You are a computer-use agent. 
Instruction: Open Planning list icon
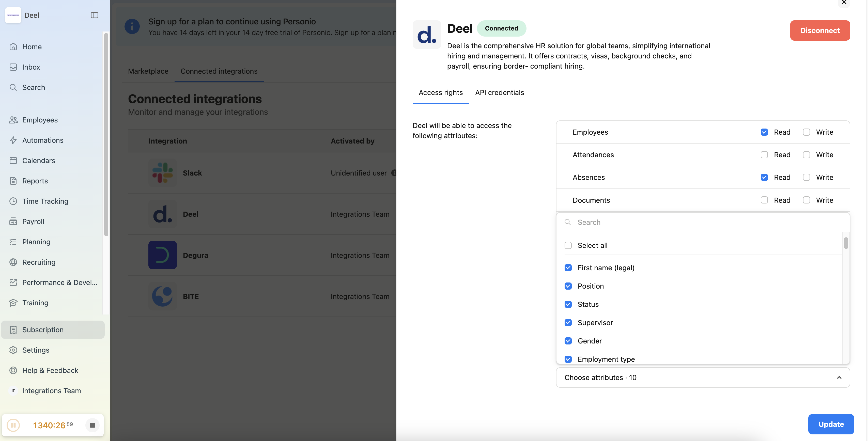click(x=13, y=242)
